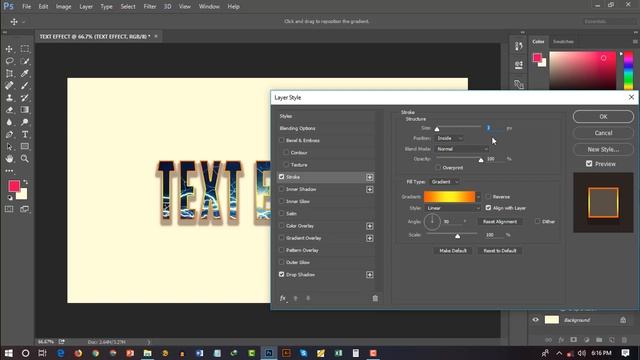The height and width of the screenshot is (360, 640).
Task: Click the stroke Size slider handle
Action: 437,129
